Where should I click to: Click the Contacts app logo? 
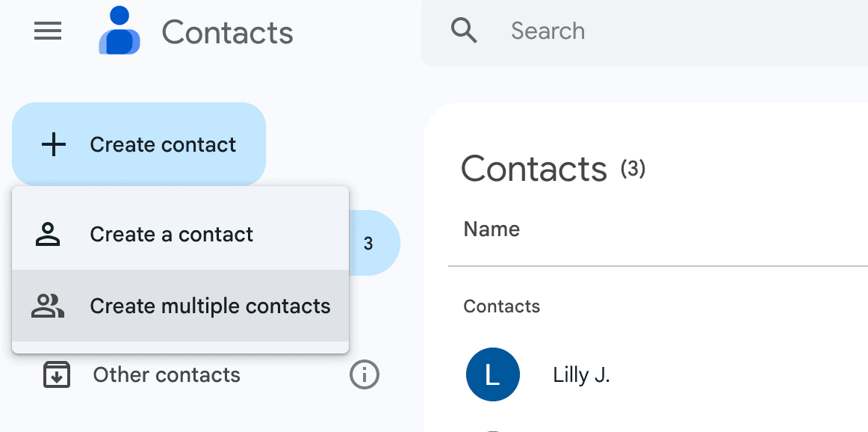(118, 31)
